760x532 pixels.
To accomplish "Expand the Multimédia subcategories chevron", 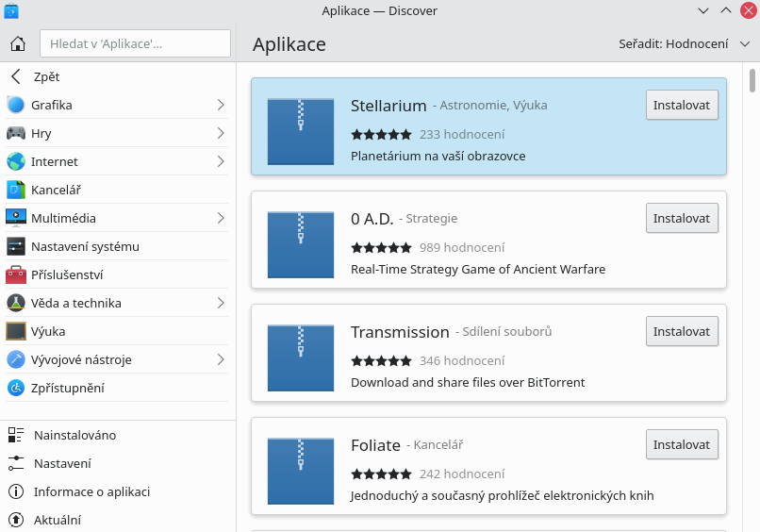I will (x=221, y=218).
